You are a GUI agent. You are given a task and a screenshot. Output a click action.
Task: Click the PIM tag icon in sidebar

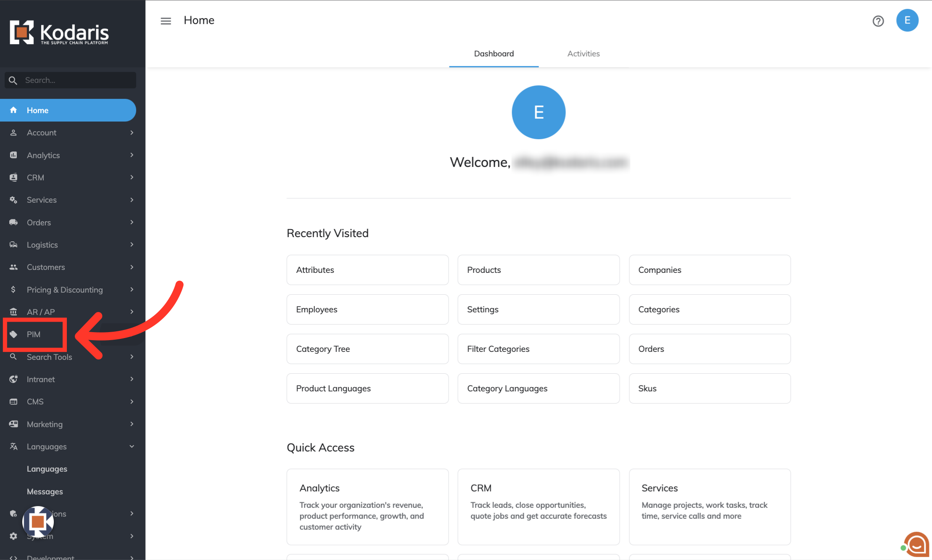(13, 334)
